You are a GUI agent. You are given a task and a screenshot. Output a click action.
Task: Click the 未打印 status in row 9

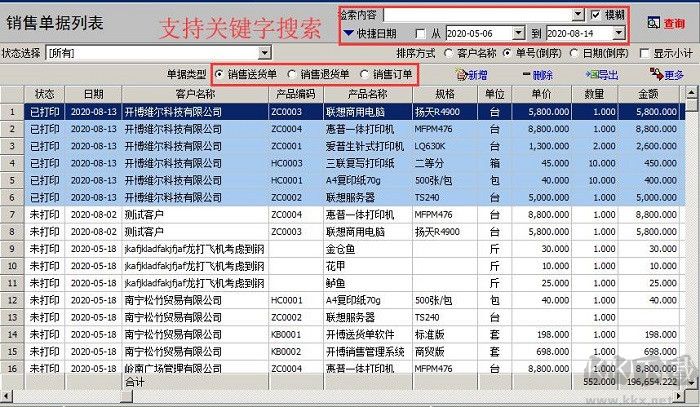tap(44, 249)
